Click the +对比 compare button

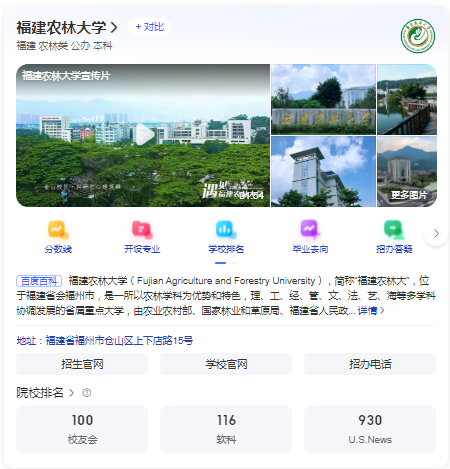click(x=150, y=27)
